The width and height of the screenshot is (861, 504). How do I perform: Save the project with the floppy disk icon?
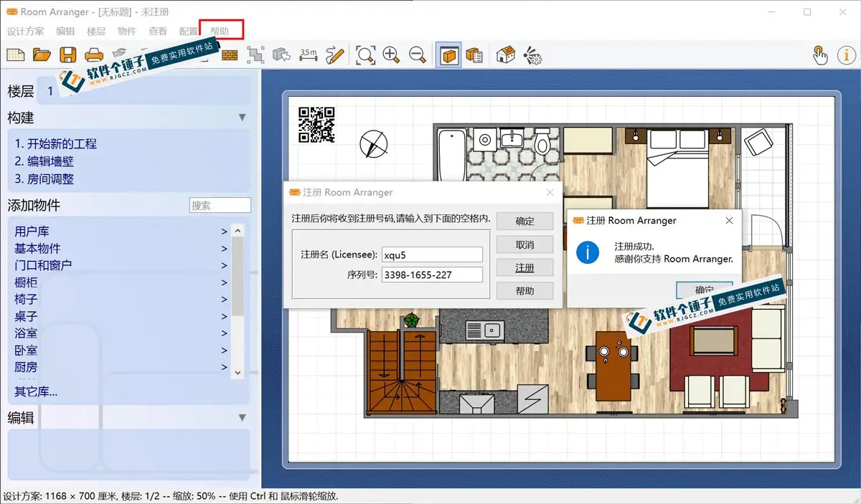(x=68, y=54)
